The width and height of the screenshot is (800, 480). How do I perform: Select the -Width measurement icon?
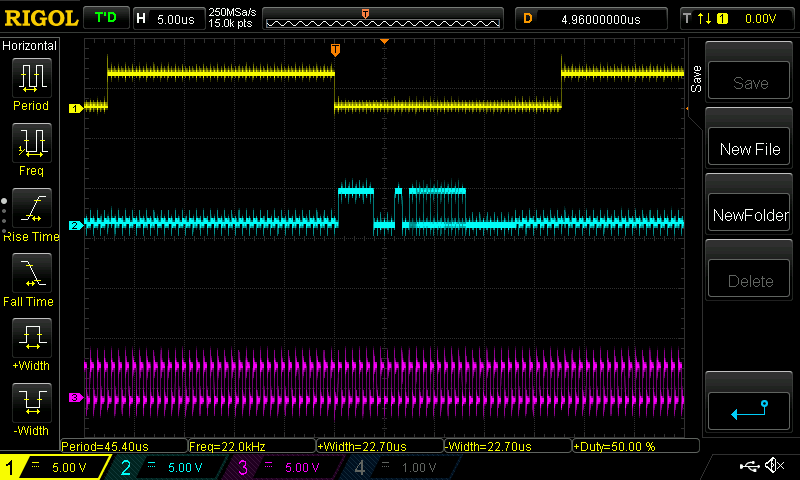(32, 402)
